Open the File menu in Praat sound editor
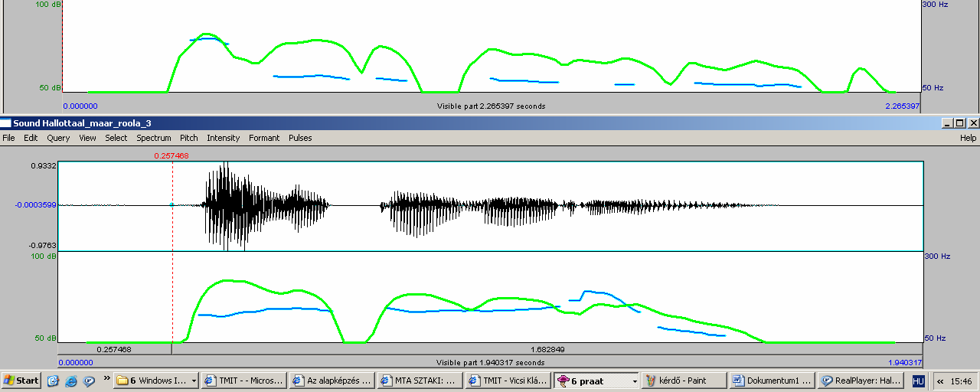Viewport: 980px width, 392px height. (8, 138)
